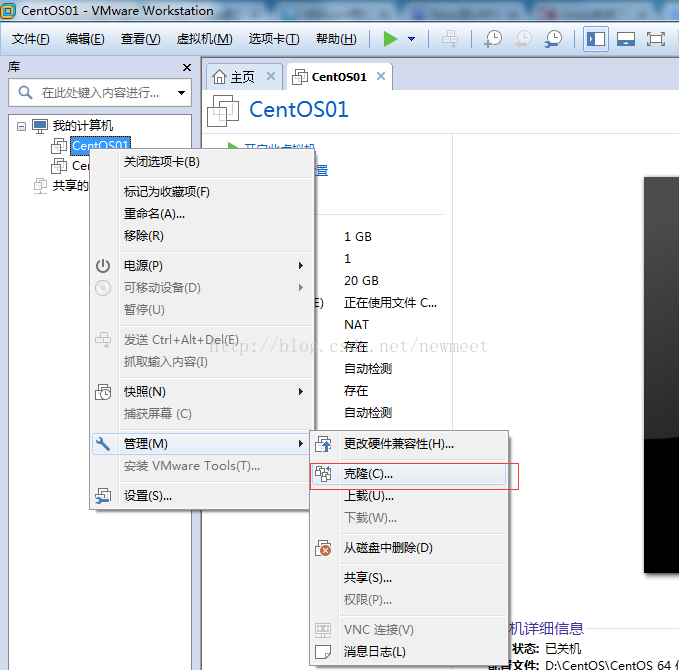679x670 pixels.
Task: Collapse the 我的计算机 tree node
Action: point(21,126)
